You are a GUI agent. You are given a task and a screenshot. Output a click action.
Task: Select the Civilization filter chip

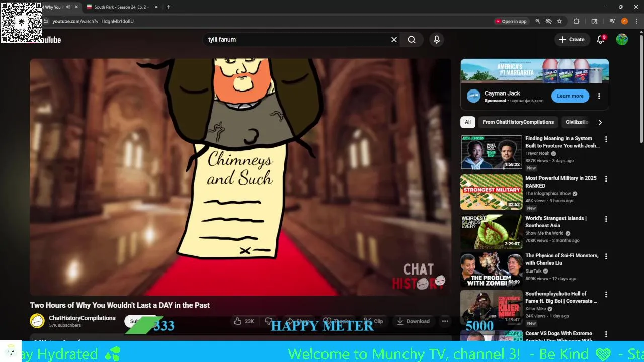tap(577, 122)
